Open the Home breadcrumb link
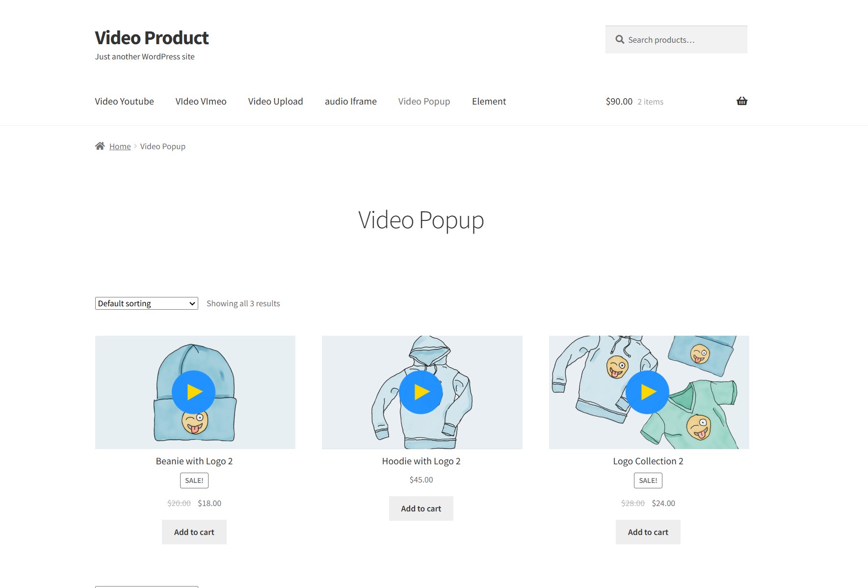 (x=120, y=146)
